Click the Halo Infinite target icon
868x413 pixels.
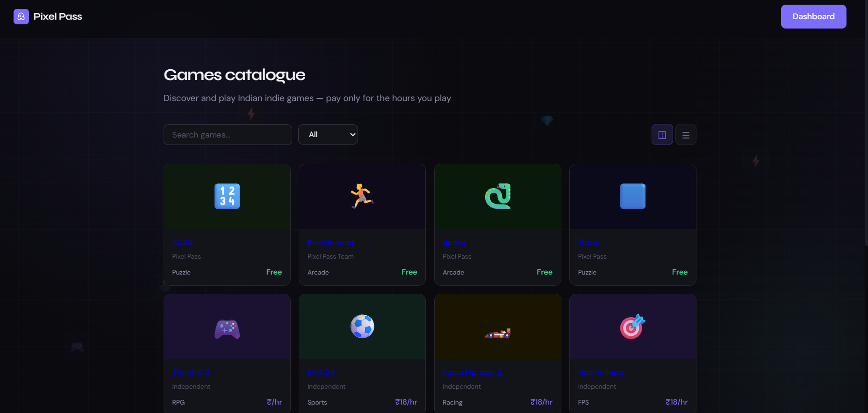pyautogui.click(x=633, y=326)
